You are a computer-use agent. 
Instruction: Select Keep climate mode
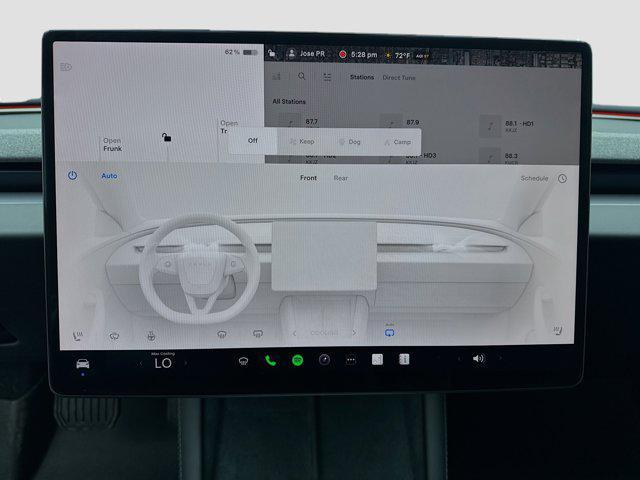coord(302,142)
